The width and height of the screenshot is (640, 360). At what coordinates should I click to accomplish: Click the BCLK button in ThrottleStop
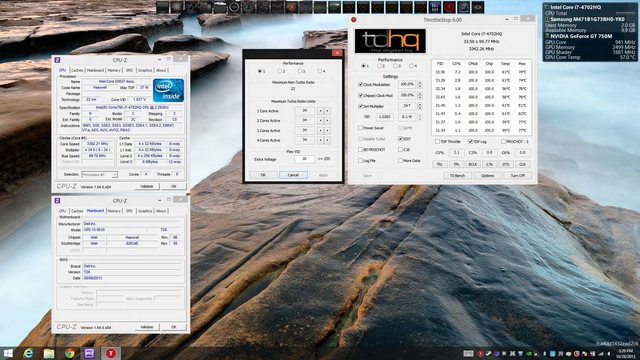pyautogui.click(x=473, y=164)
